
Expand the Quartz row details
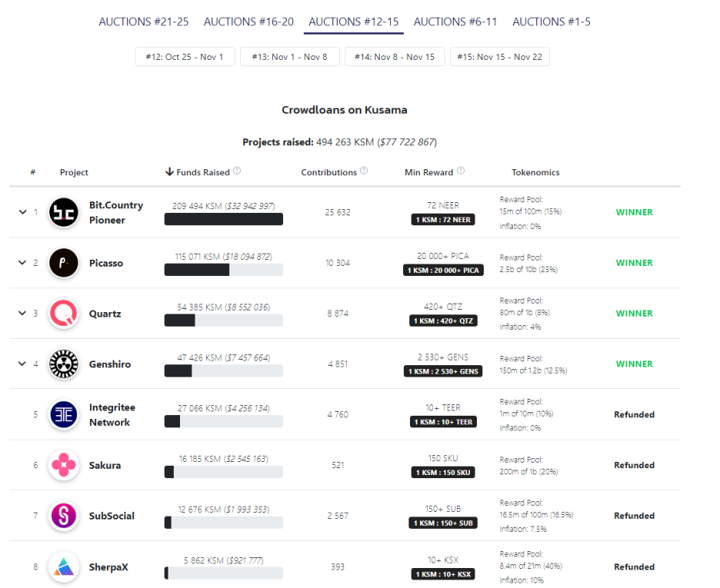tap(22, 313)
